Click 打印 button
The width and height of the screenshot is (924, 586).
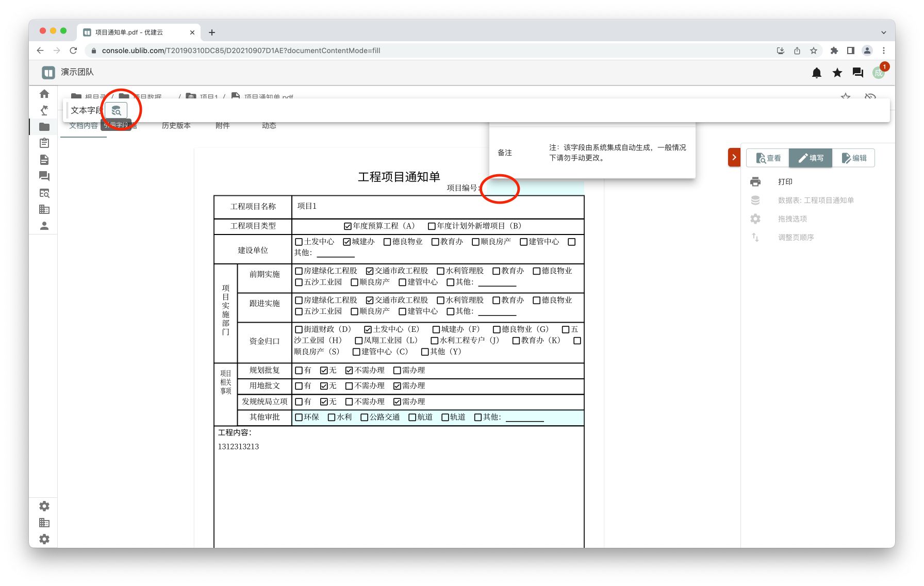click(x=785, y=182)
